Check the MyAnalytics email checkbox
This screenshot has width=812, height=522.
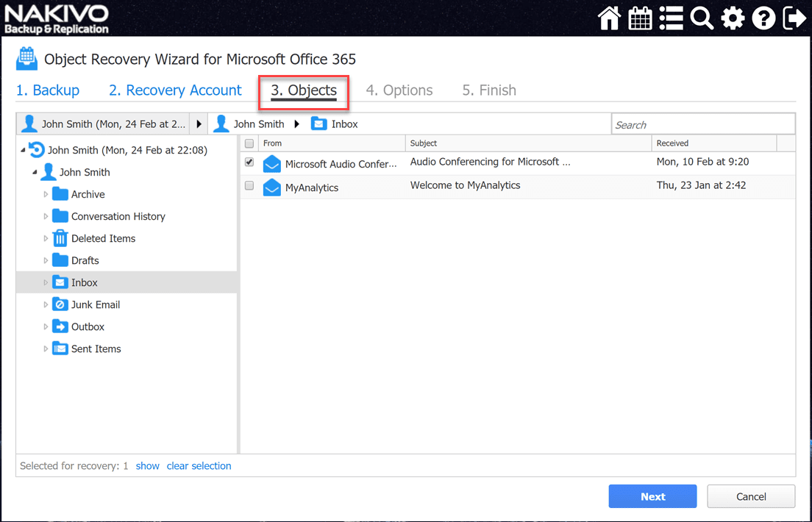click(249, 185)
